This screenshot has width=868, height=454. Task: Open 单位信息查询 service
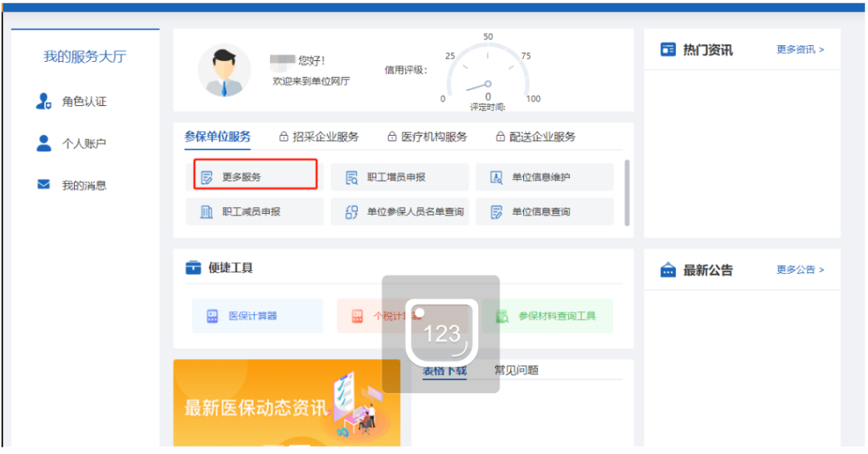coord(545,211)
